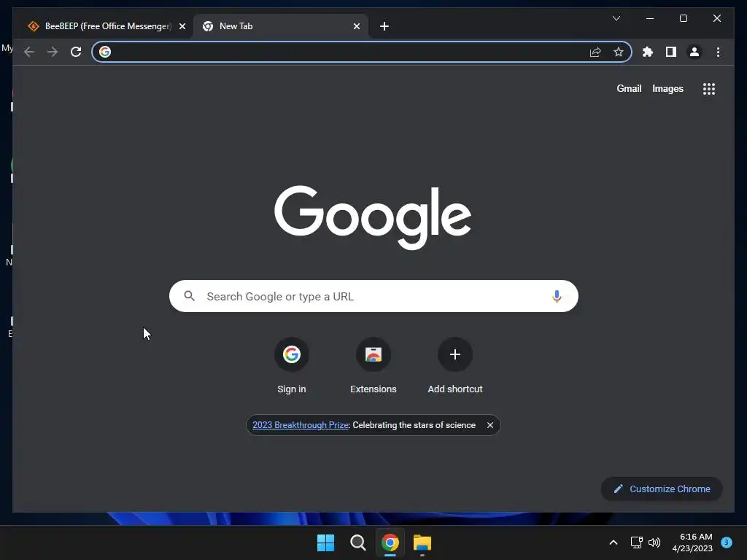The image size is (747, 560).
Task: Click the Customize Chrome button
Action: click(x=662, y=489)
